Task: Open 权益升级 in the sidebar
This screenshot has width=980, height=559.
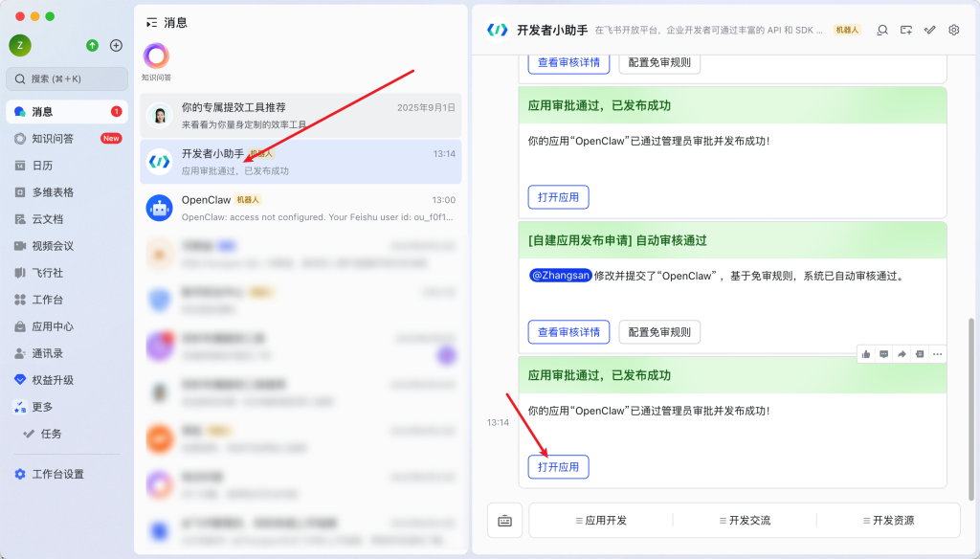Action: (x=67, y=380)
